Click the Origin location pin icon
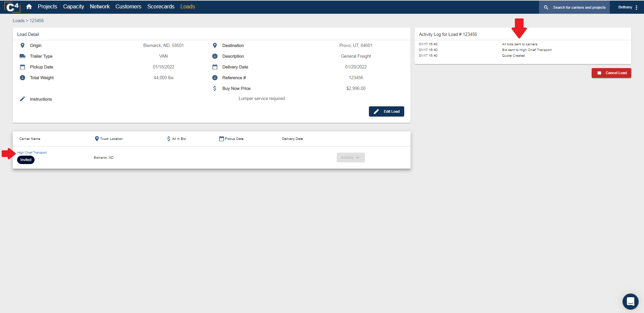644x313 pixels. 22,45
